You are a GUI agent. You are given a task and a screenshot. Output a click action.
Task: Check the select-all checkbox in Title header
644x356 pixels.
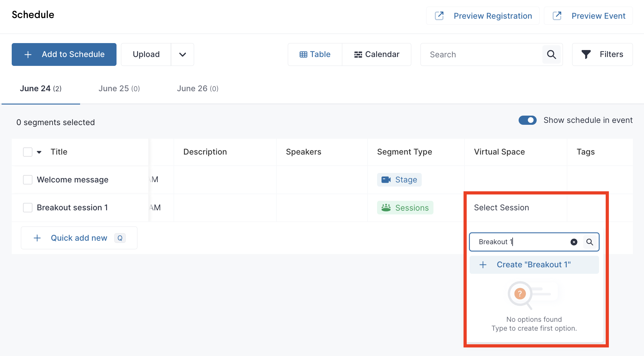[x=28, y=152]
